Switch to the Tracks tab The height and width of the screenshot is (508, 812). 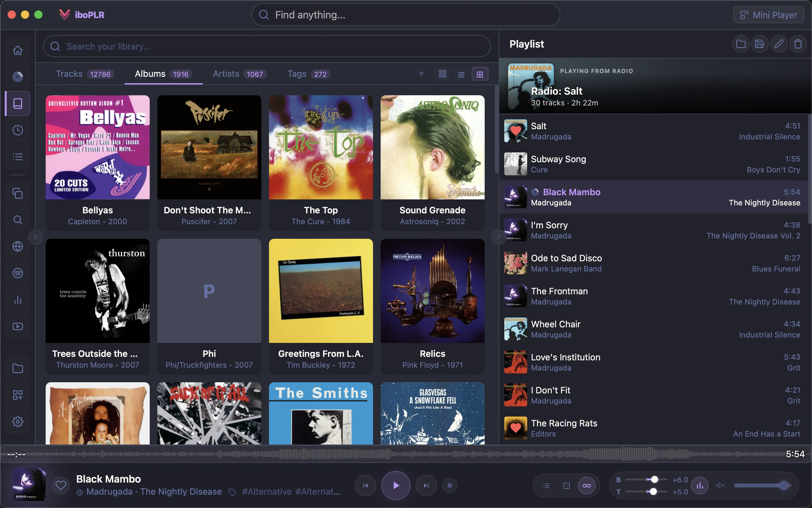point(85,74)
